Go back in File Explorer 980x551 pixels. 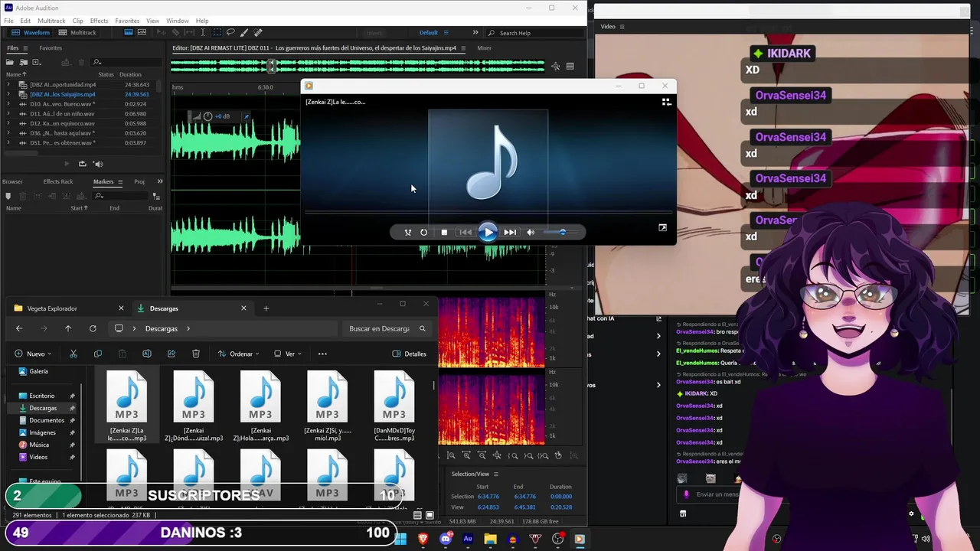19,328
